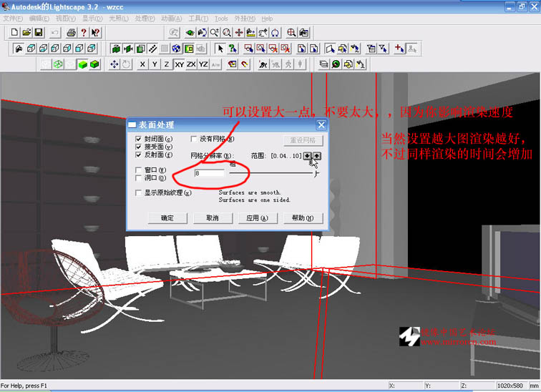Switch to Perspective view icon
This screenshot has height=392, width=541.
point(19,48)
